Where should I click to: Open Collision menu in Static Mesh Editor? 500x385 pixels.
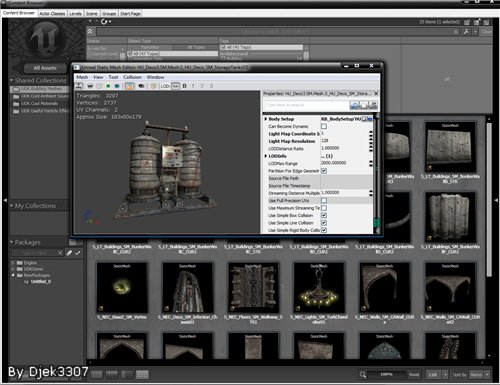pyautogui.click(x=132, y=77)
